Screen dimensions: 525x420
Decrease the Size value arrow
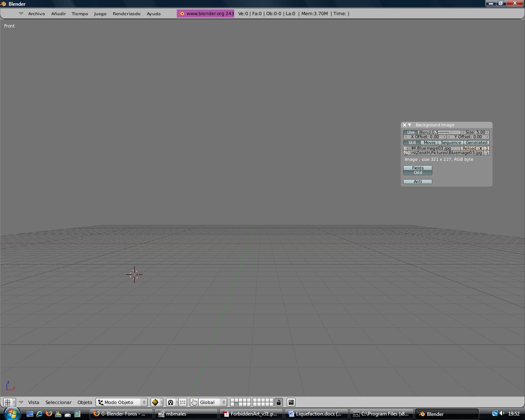point(463,132)
